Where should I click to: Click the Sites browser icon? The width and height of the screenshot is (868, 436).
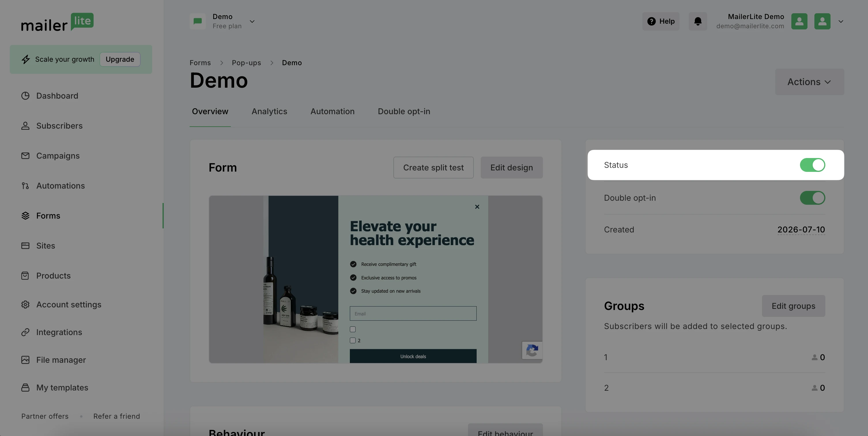coord(25,246)
